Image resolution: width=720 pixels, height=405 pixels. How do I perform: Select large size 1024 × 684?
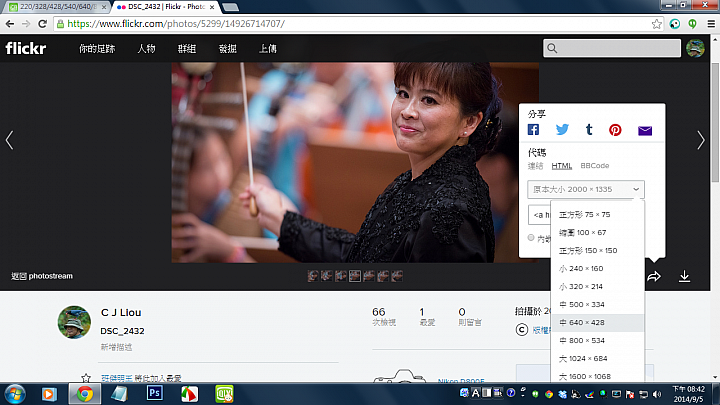[x=597, y=358]
